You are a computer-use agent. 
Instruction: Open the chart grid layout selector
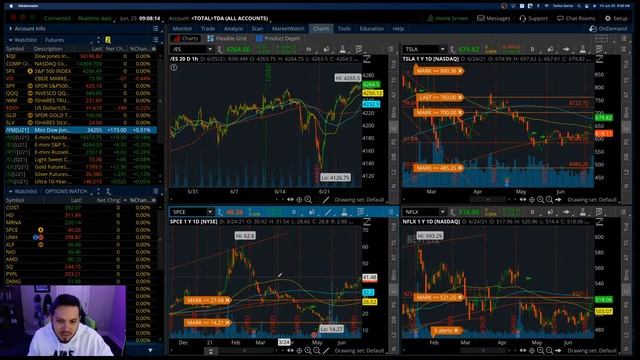[602, 39]
